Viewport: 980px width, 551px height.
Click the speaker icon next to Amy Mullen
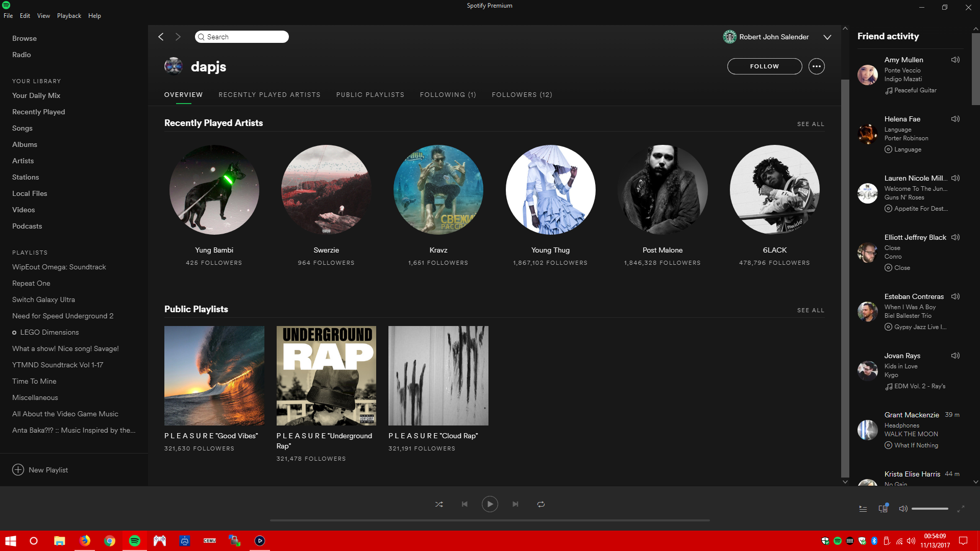[955, 60]
